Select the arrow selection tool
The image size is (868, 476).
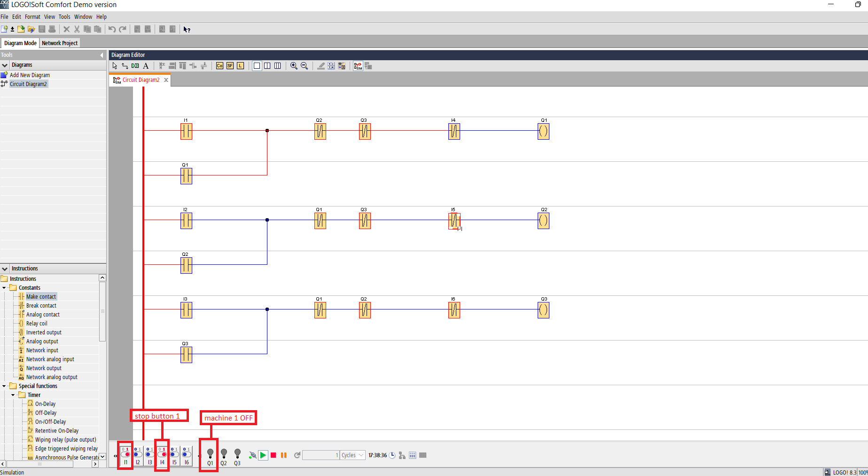(x=114, y=66)
